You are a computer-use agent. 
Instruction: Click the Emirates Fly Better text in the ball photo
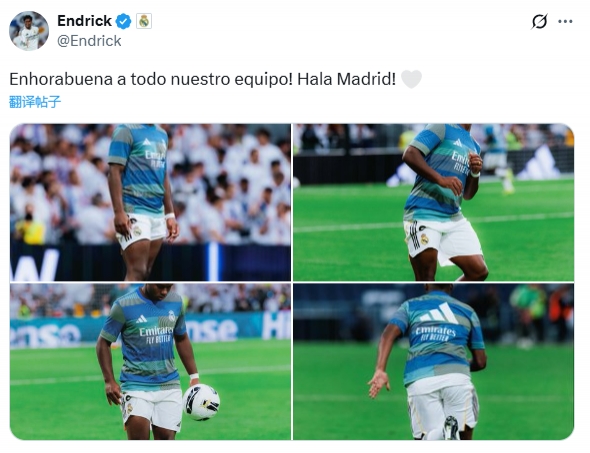click(x=155, y=334)
